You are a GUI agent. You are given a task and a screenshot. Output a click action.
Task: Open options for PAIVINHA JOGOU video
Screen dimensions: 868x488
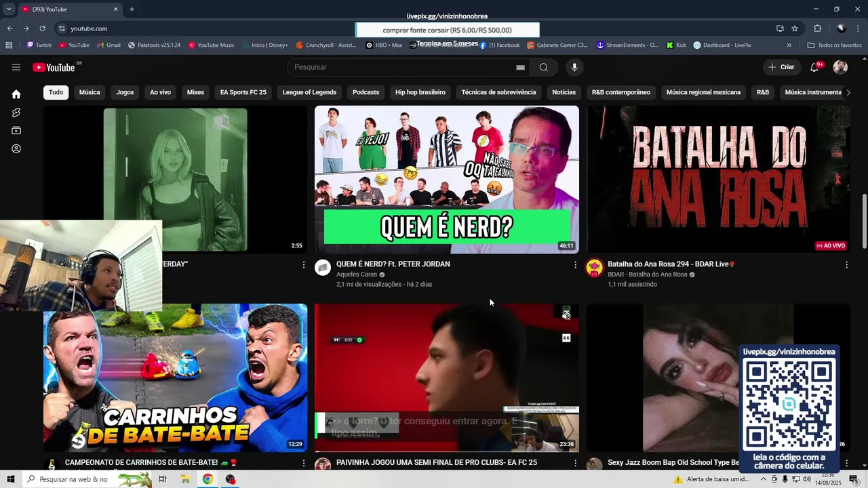(x=575, y=464)
